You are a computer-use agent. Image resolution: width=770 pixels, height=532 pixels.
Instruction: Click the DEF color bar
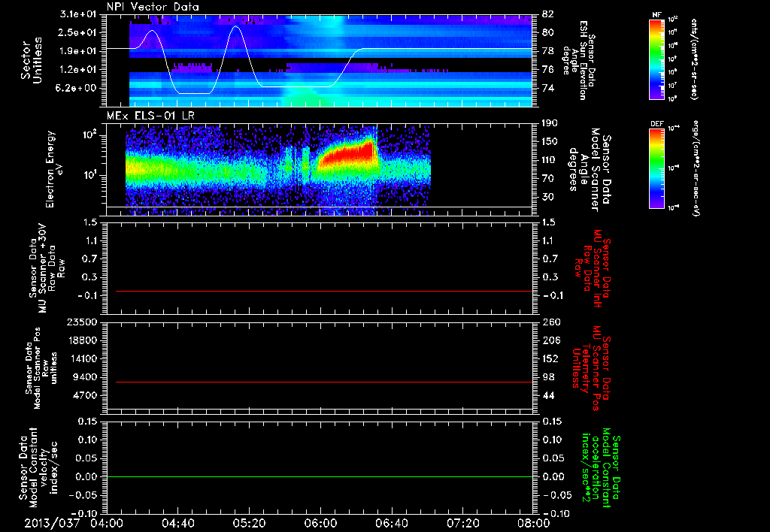tap(657, 168)
